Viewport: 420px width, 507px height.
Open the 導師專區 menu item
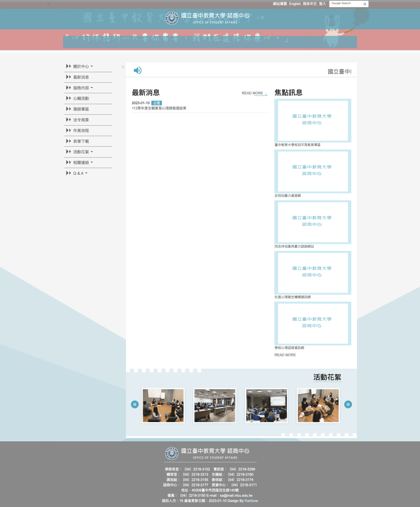(81, 109)
